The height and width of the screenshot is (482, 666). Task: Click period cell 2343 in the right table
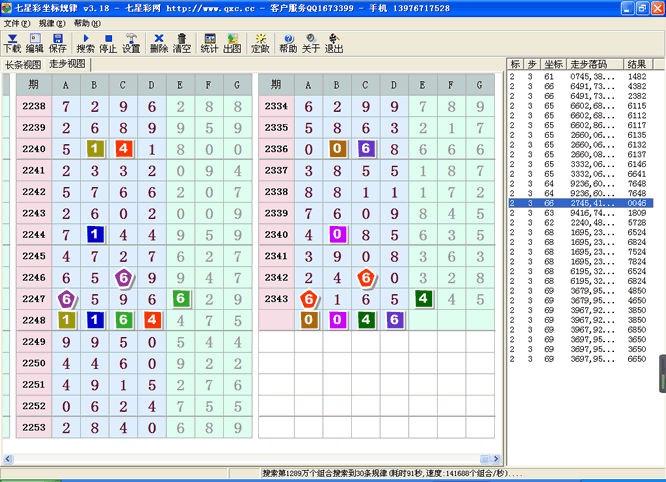pos(277,299)
